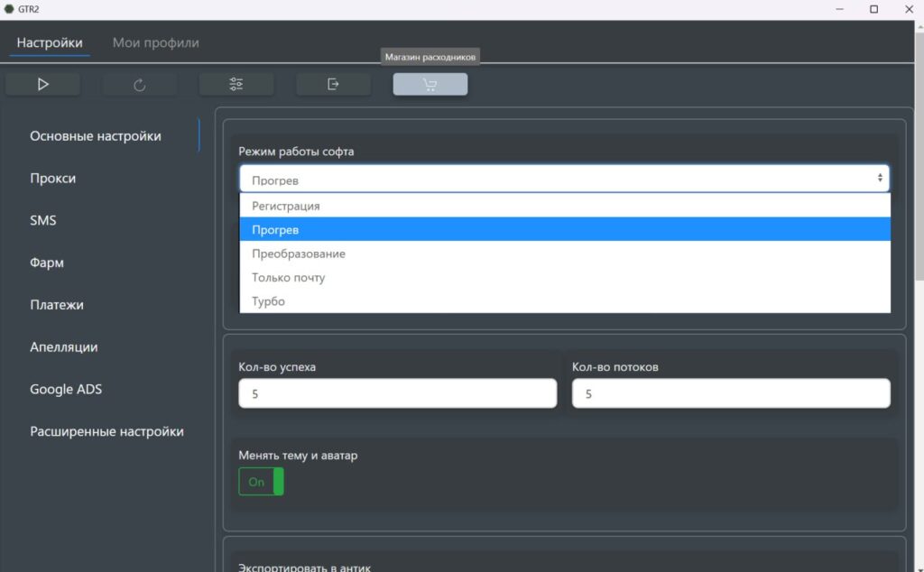The width and height of the screenshot is (924, 572).
Task: Switch to the Настройки tab
Action: (x=50, y=42)
